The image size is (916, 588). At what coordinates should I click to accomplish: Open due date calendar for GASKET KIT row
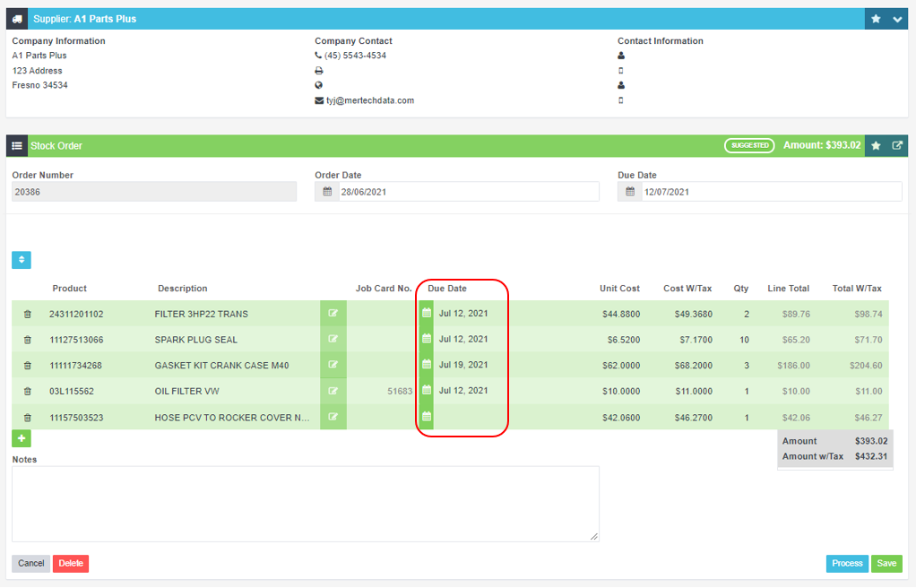427,365
